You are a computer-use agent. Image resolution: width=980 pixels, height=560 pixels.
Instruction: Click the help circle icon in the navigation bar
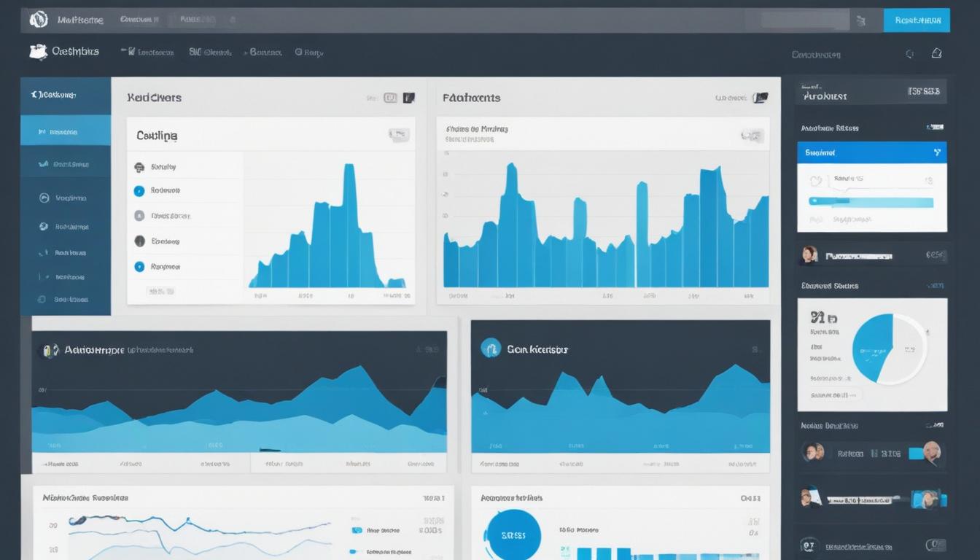pos(298,52)
